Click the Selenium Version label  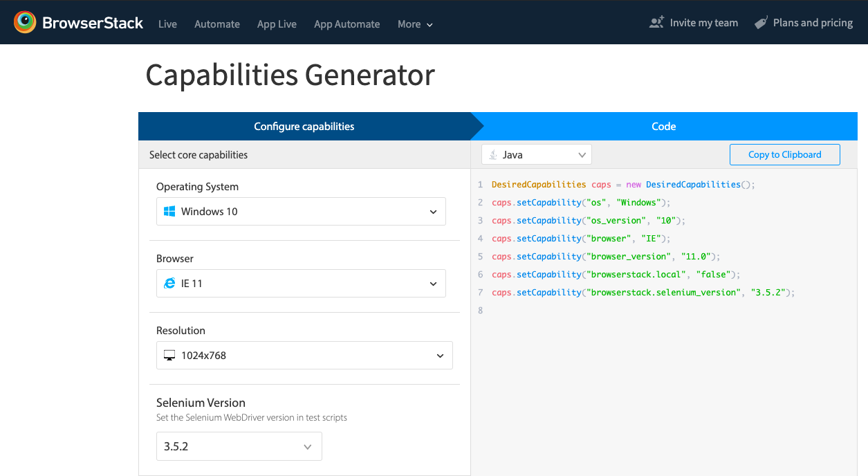coord(201,402)
